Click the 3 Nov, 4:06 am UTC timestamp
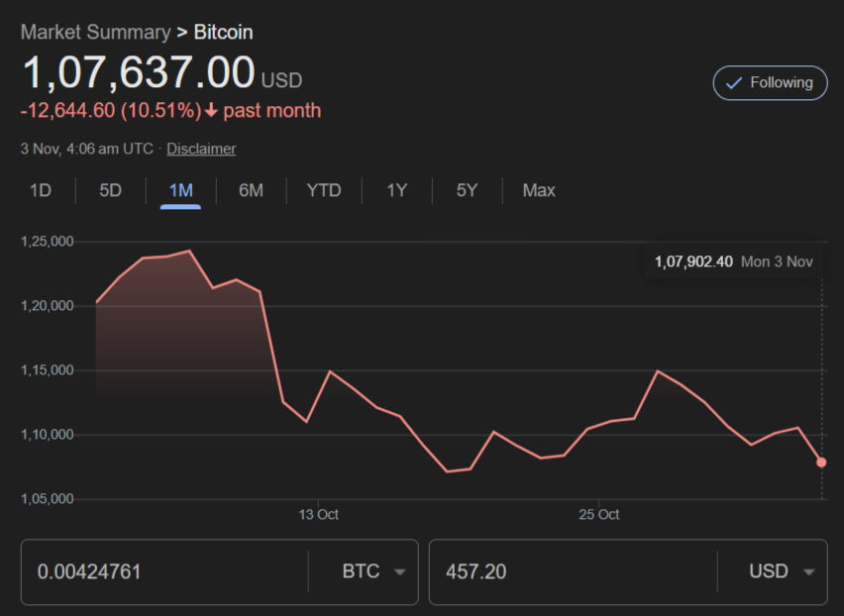The height and width of the screenshot is (616, 844). click(x=86, y=149)
